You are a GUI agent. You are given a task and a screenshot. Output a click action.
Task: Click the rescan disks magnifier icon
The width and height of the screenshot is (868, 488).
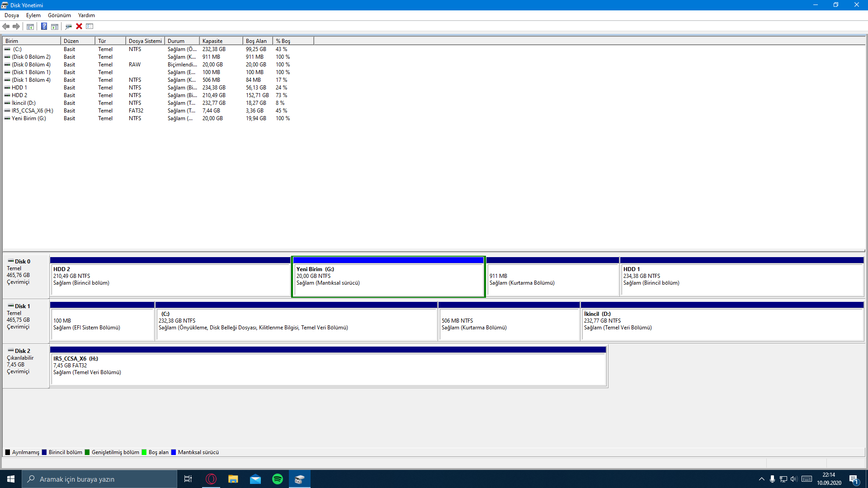point(68,27)
